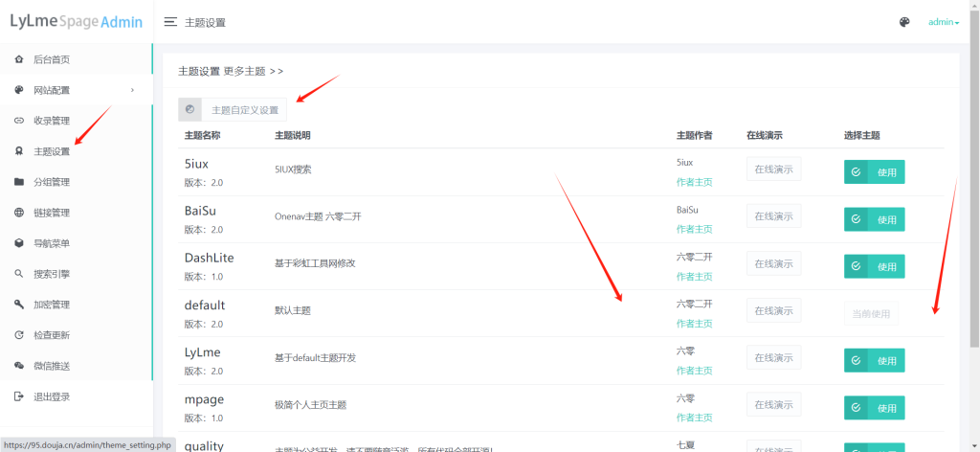Open 在线演示 for the BaiSu theme
The height and width of the screenshot is (452, 980).
point(773,215)
